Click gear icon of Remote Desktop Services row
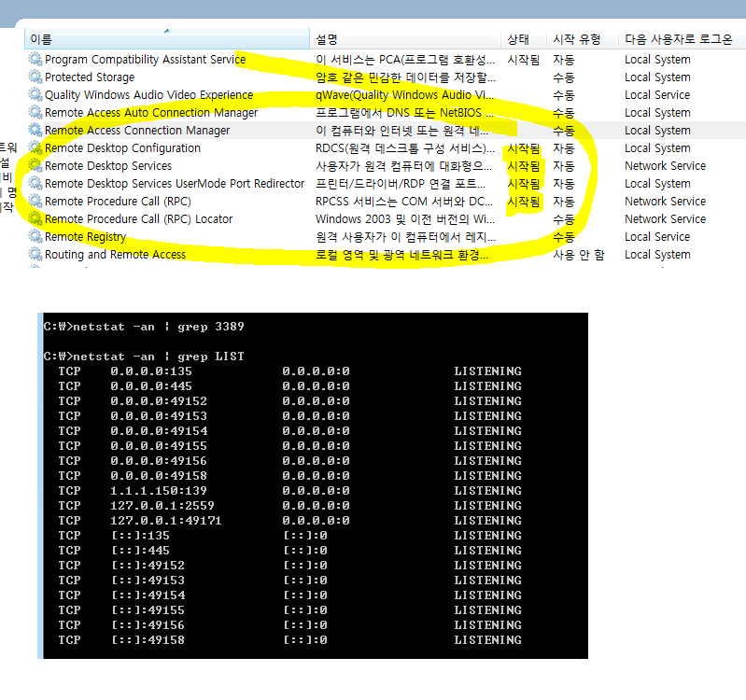746x700 pixels. tap(35, 165)
